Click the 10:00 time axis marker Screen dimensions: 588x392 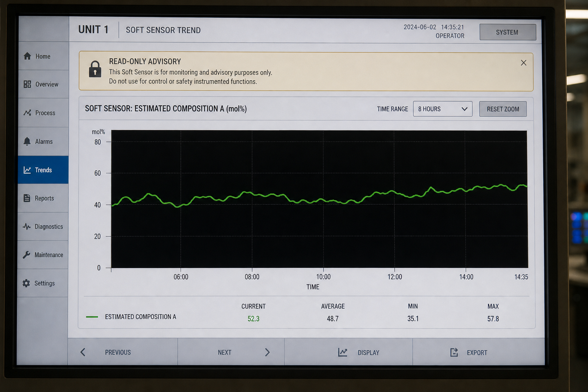[x=323, y=277]
